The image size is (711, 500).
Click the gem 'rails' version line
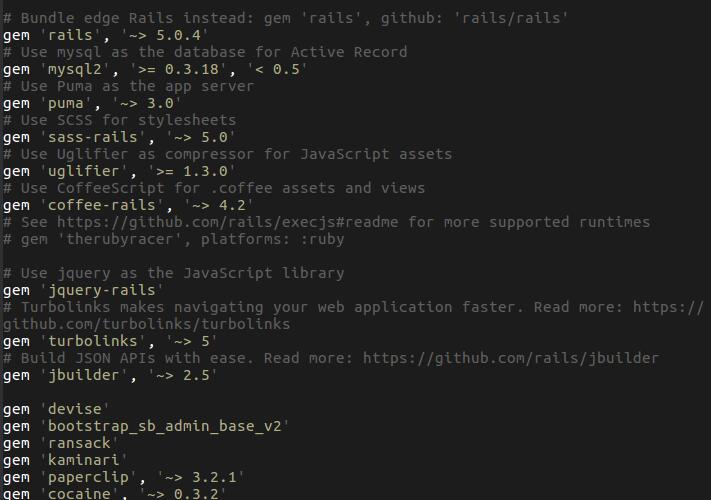(x=105, y=35)
